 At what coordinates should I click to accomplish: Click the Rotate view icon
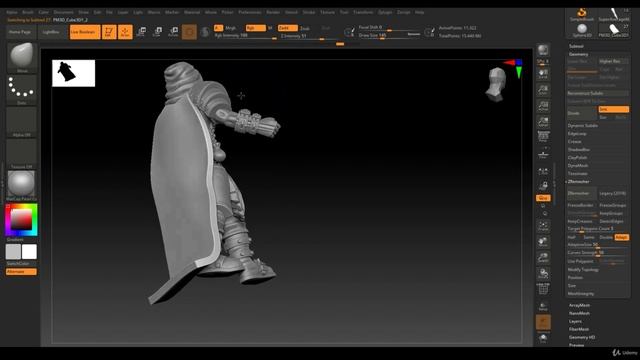[543, 273]
